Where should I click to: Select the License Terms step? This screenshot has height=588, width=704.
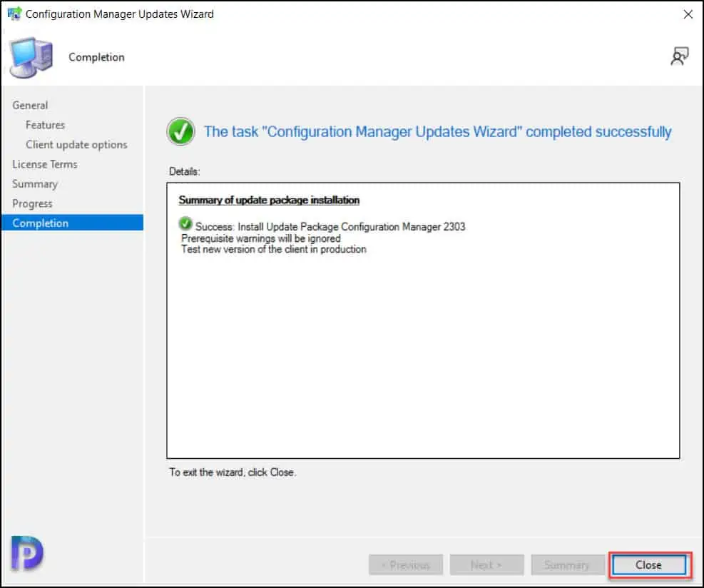45,164
